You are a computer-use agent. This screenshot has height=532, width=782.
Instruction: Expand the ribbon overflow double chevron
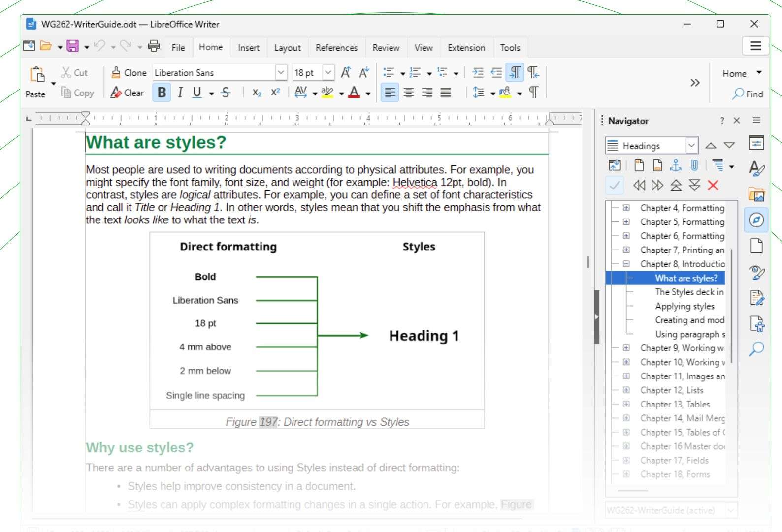(695, 82)
